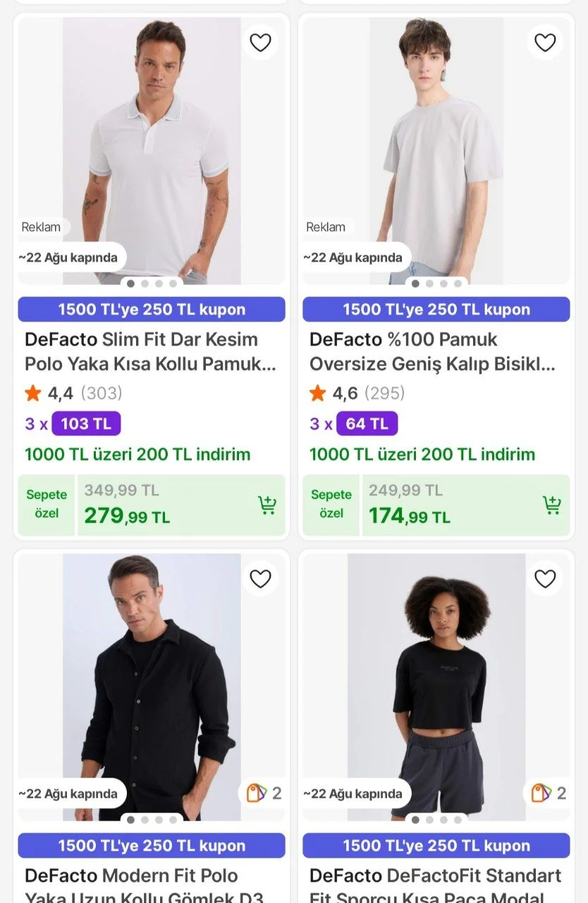
Task: Tap the coupon banner above Slim Fit polo
Action: click(x=152, y=310)
